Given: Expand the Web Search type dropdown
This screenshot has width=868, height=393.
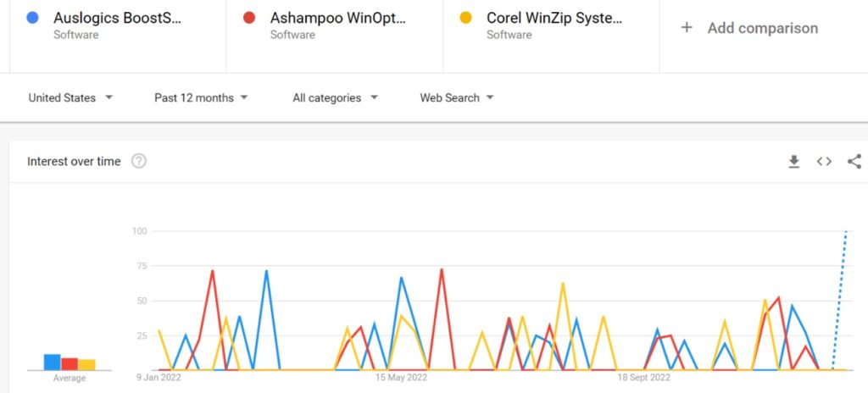Looking at the screenshot, I should tap(457, 97).
